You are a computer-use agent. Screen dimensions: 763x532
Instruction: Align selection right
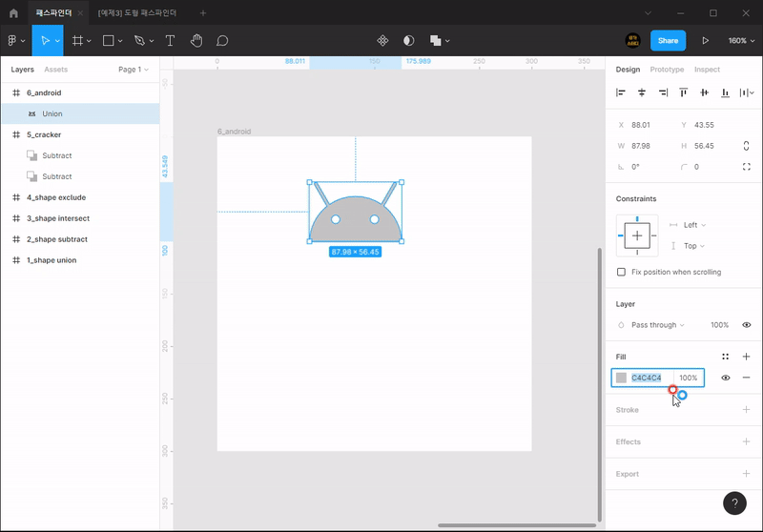coord(663,92)
